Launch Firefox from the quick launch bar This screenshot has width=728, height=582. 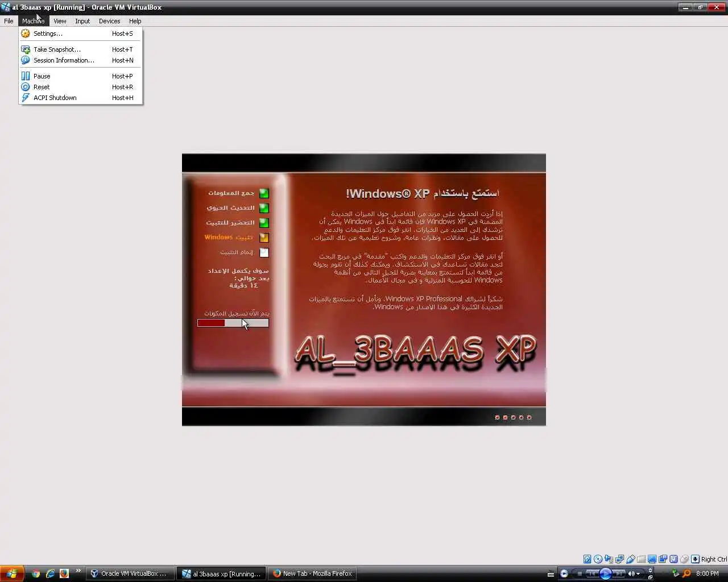(x=64, y=573)
